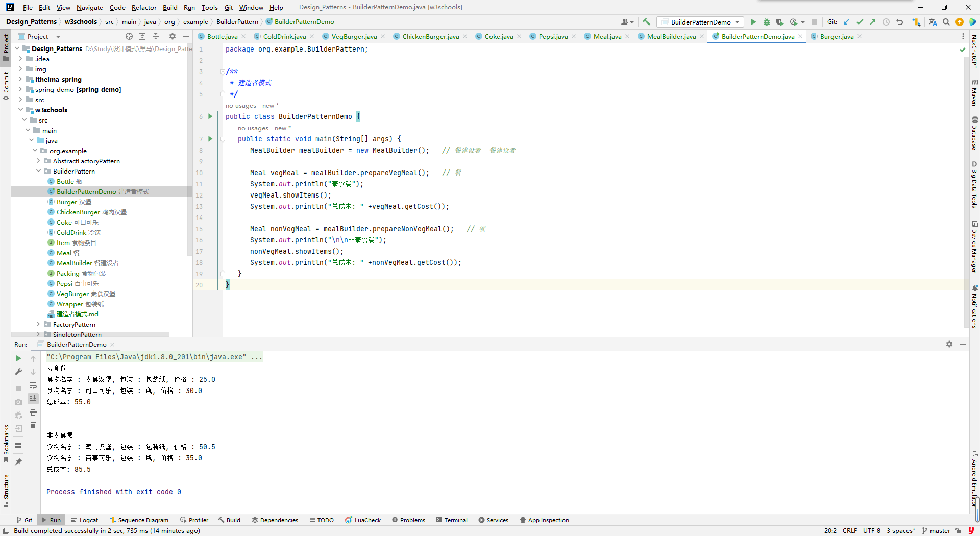Click the print icon in Run panel
The image size is (980, 536).
point(33,412)
